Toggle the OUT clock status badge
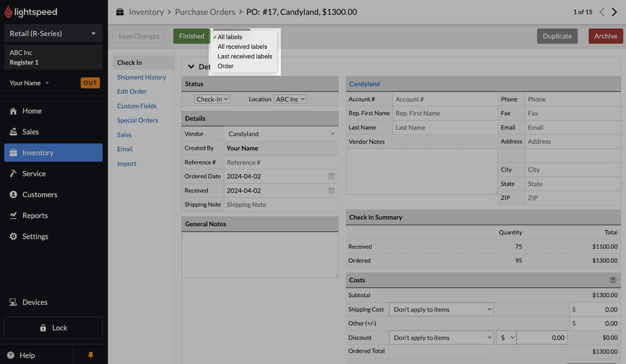 90,83
